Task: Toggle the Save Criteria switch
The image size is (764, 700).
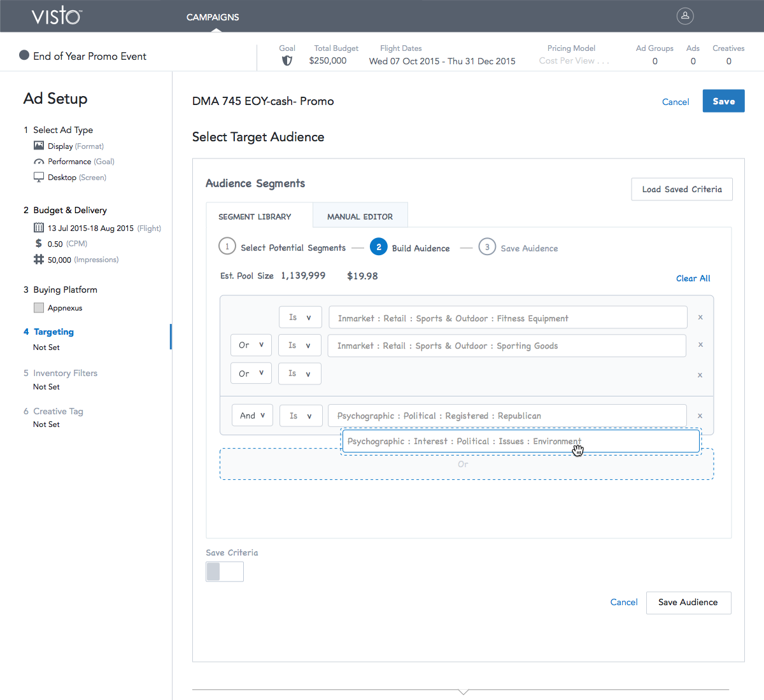Action: click(x=224, y=571)
